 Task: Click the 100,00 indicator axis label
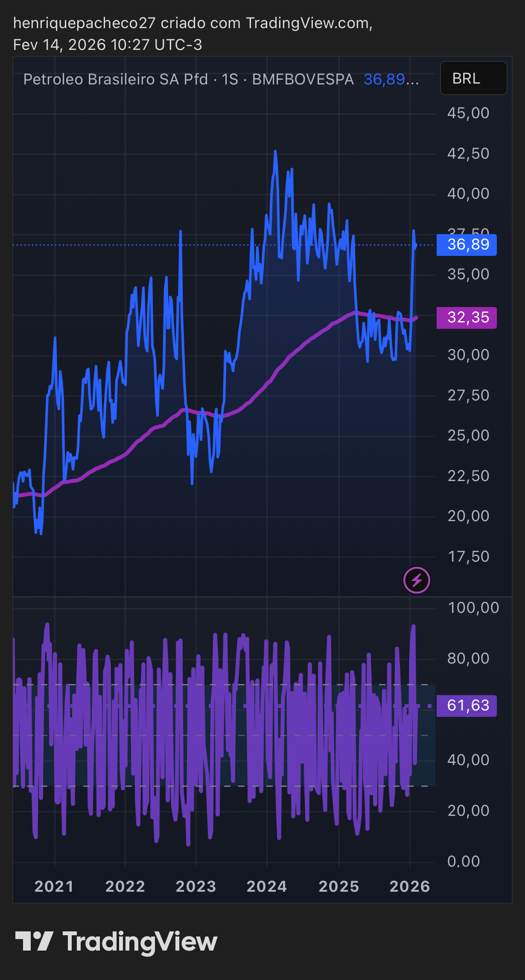(473, 608)
